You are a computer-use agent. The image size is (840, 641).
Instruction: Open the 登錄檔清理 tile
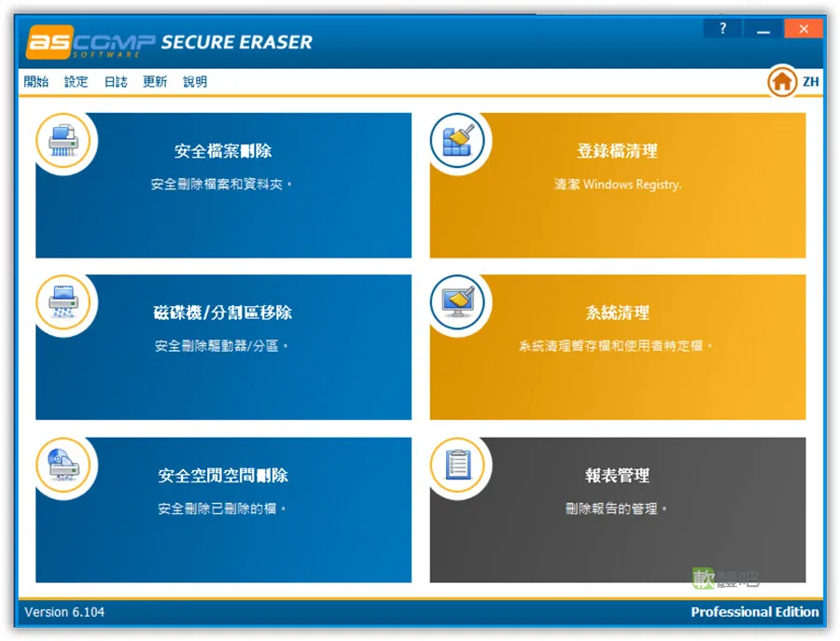(x=618, y=186)
